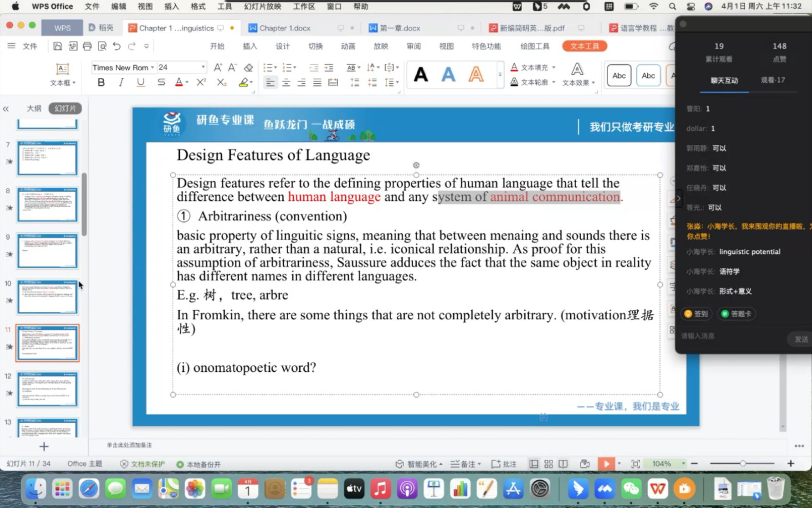Increase the paragraph indent
The height and width of the screenshot is (508, 812).
click(x=329, y=67)
